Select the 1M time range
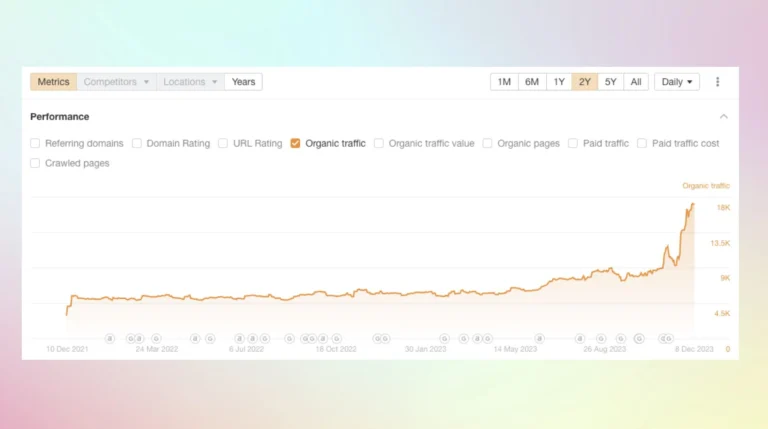768x429 pixels. [x=504, y=82]
